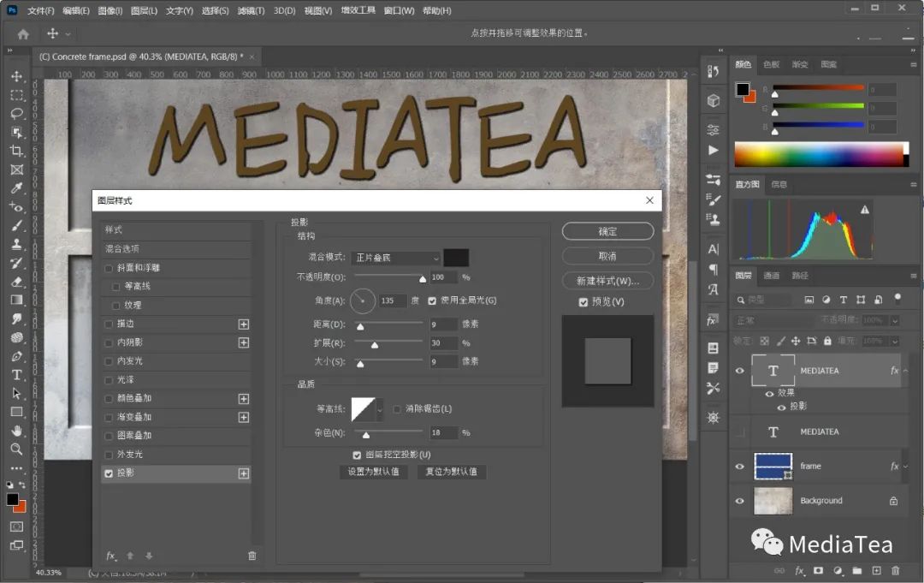
Task: Switch to the 渐变 (Gradients) tab
Action: click(x=800, y=64)
